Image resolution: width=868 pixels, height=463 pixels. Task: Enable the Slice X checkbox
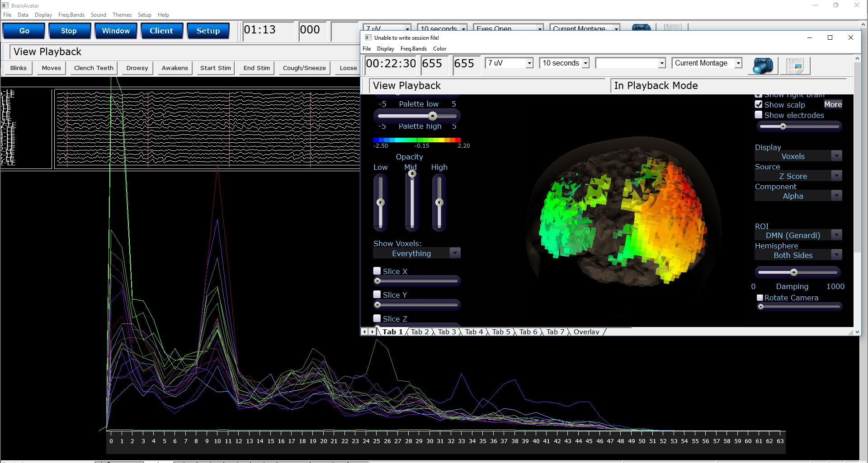coord(377,270)
